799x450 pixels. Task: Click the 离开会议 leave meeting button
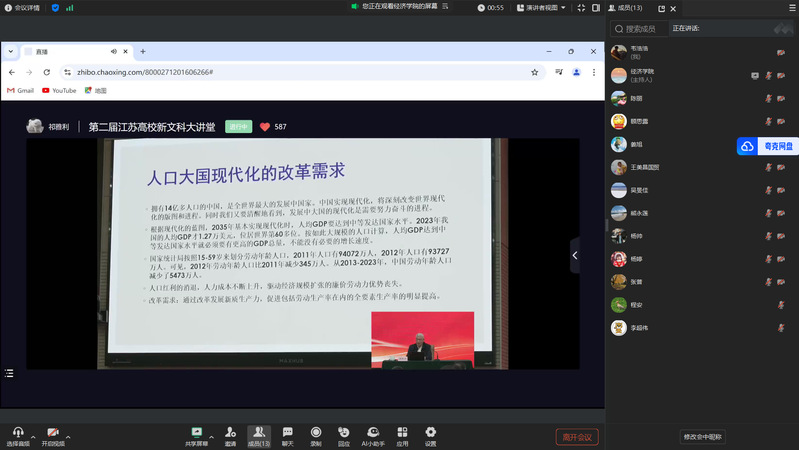click(577, 436)
